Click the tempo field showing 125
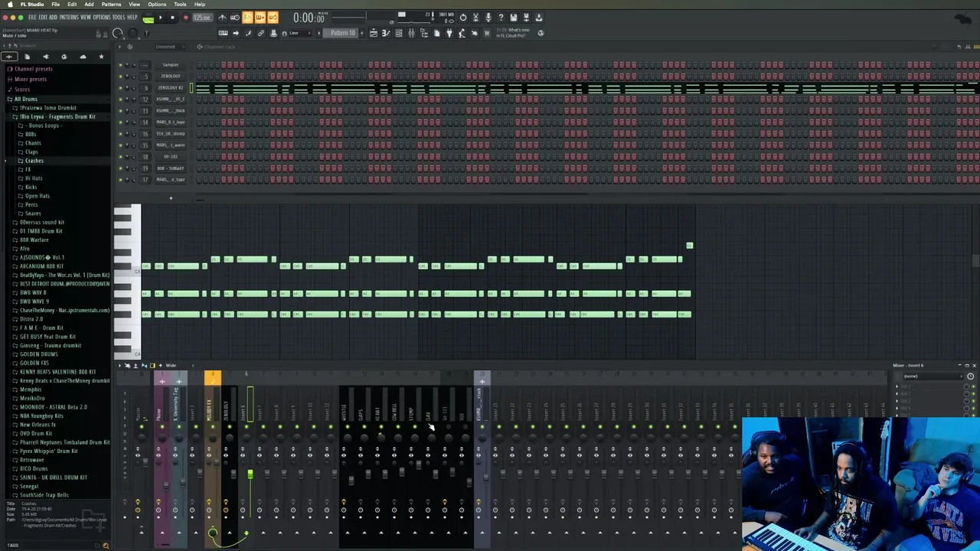This screenshot has width=980, height=551. point(202,18)
